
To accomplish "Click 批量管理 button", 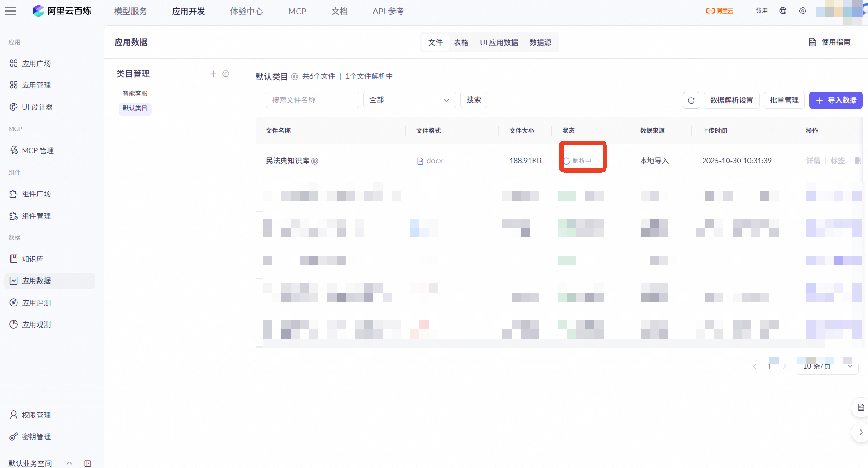I will point(784,100).
